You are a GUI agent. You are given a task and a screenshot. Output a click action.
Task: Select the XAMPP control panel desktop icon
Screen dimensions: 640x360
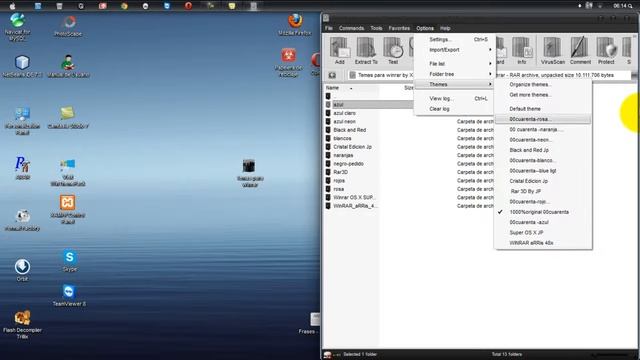point(68,209)
